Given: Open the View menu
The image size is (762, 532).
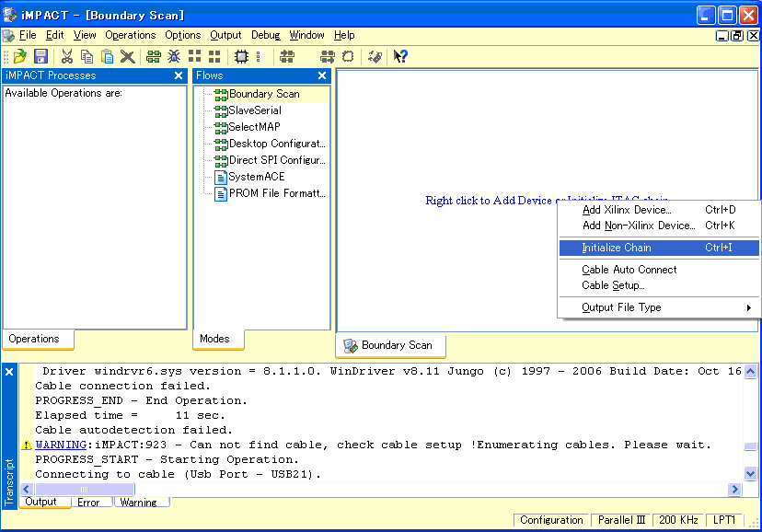Looking at the screenshot, I should click(85, 36).
